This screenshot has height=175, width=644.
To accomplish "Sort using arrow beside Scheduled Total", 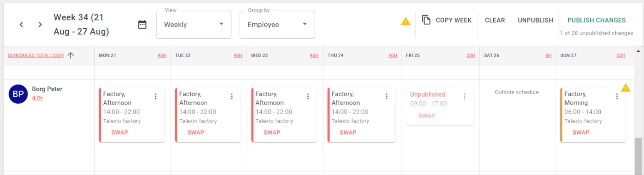I will tap(70, 55).
